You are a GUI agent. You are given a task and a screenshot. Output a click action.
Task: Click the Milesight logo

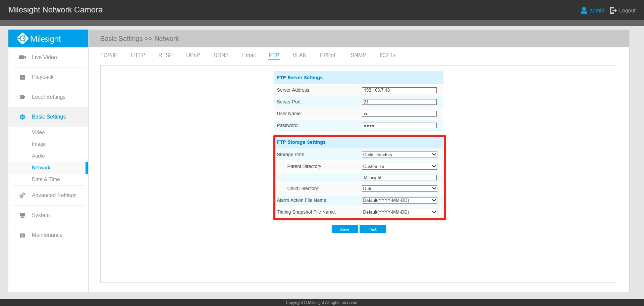point(39,39)
